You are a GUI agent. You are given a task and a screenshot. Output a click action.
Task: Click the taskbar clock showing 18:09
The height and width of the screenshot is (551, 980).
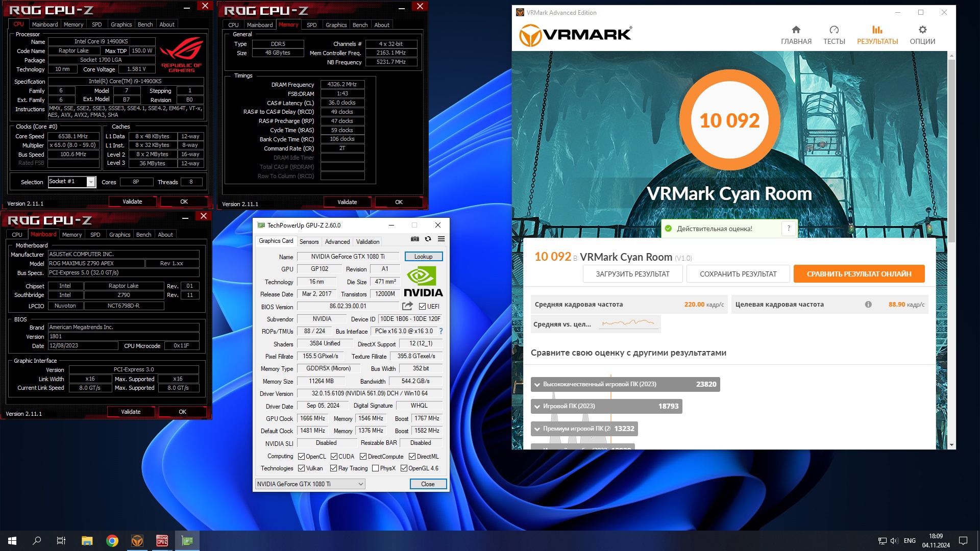[936, 541]
